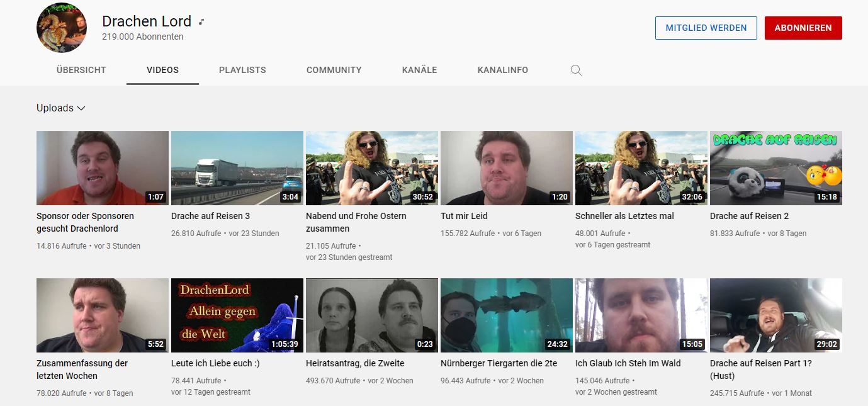Open the Drachen Lord channel avatar
868x406 pixels.
62,28
